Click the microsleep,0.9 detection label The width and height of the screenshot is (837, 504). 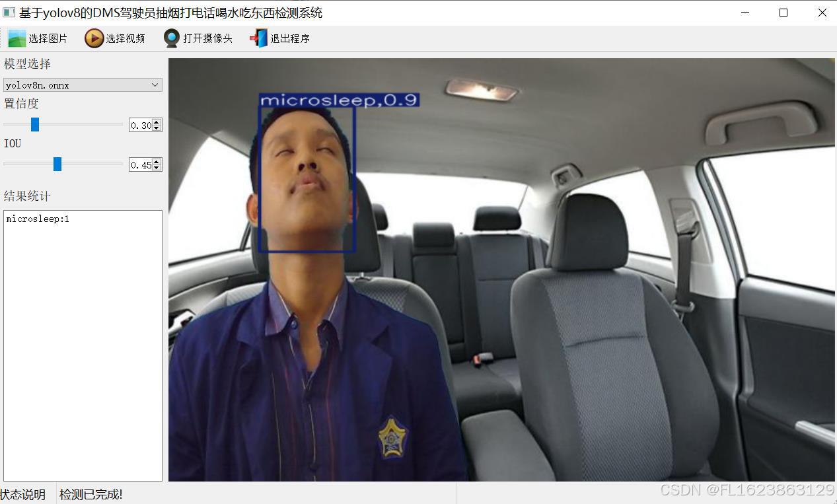[x=339, y=100]
